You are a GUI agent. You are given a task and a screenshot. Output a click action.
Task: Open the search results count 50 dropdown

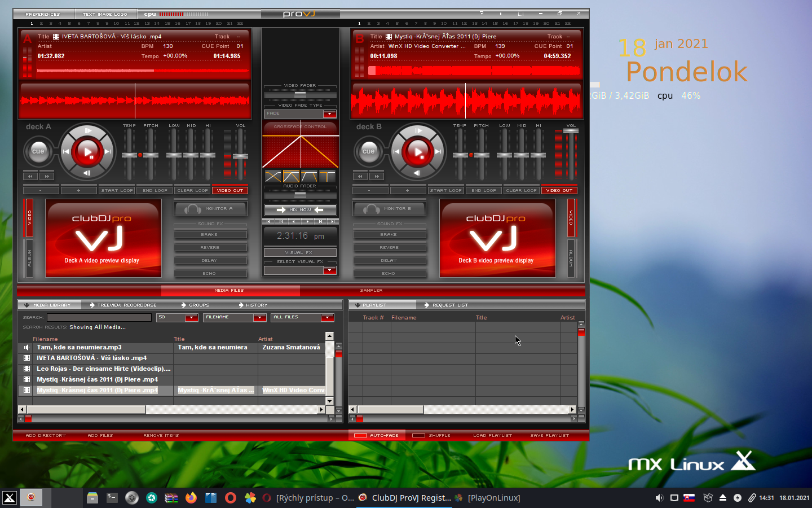(x=192, y=317)
